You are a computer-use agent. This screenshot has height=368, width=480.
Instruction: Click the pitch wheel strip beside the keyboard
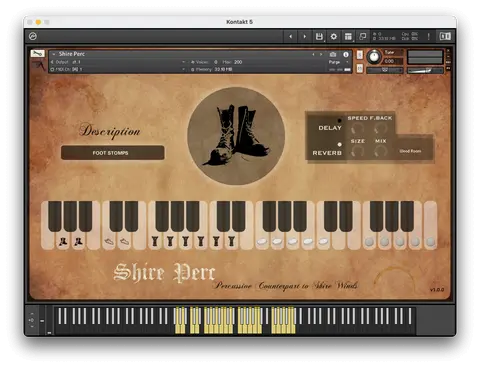pyautogui.click(x=42, y=321)
